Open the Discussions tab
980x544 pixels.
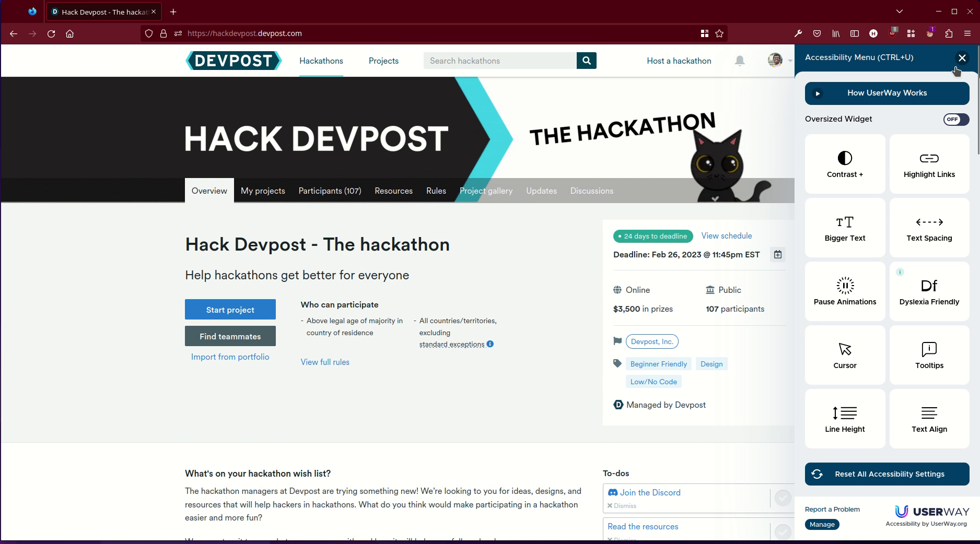click(x=592, y=191)
